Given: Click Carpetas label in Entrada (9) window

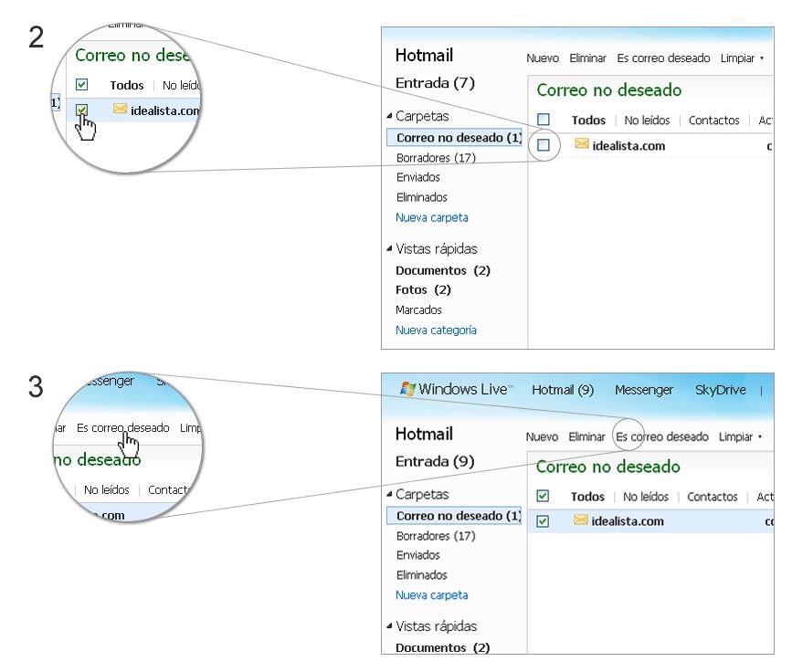Looking at the screenshot, I should 422,494.
